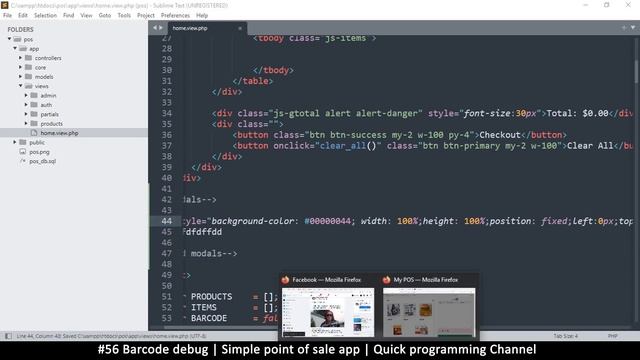Select the views folder label
640x360 pixels.
[x=42, y=86]
